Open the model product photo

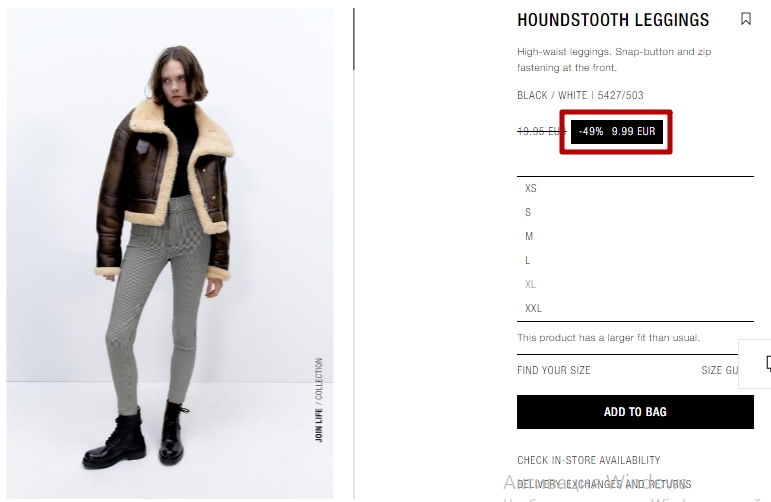(x=170, y=253)
